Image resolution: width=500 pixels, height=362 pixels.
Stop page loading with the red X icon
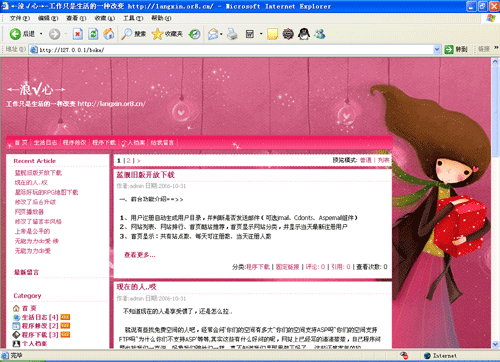[78, 34]
